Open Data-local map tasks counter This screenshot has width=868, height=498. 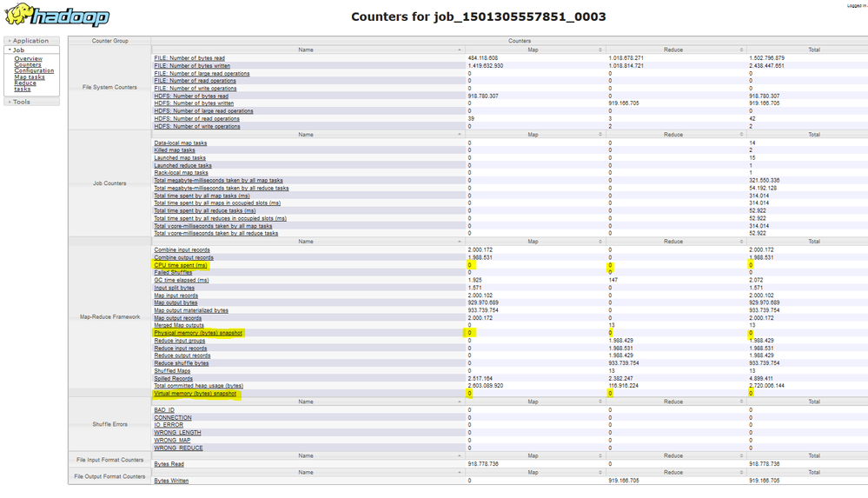181,143
